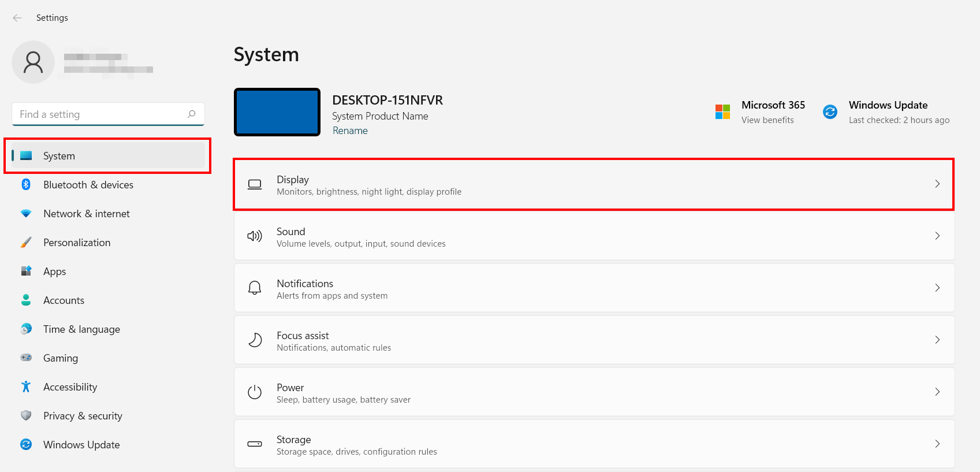The width and height of the screenshot is (980, 472).
Task: Click the blue desktop wallpaper thumbnail
Action: pos(277,112)
